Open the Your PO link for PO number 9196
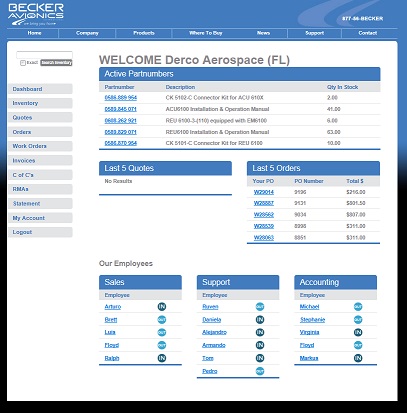This screenshot has height=413, width=407. 264,192
